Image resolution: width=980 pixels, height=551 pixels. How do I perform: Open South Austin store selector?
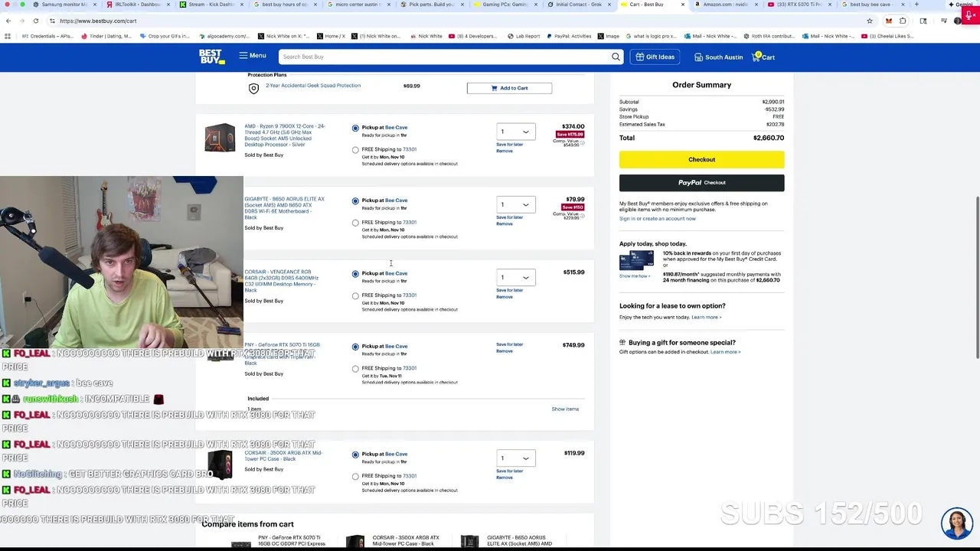click(718, 57)
